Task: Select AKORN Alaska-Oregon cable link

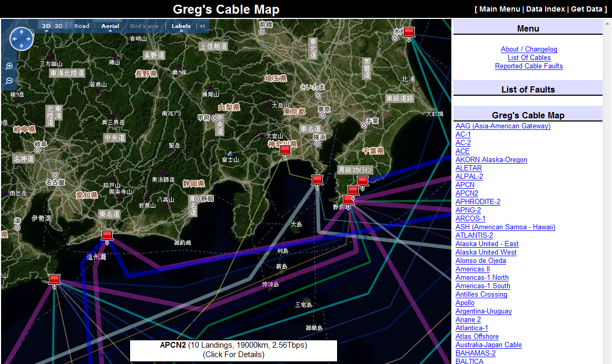Action: point(491,160)
